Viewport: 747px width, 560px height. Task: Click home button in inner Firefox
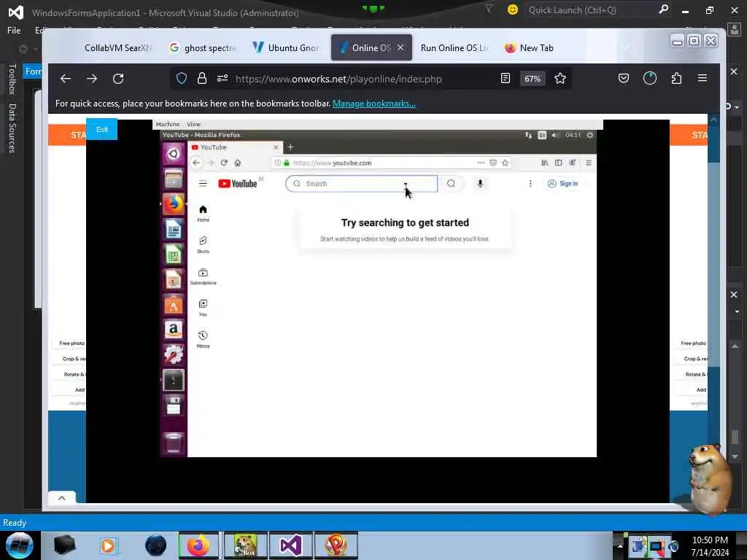[x=237, y=163]
